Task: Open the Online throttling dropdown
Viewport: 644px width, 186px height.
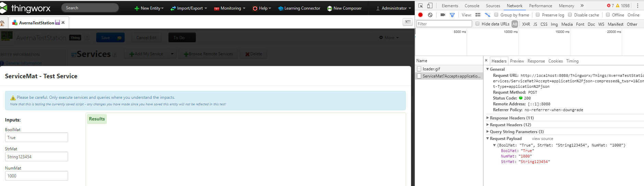Action: point(633,15)
